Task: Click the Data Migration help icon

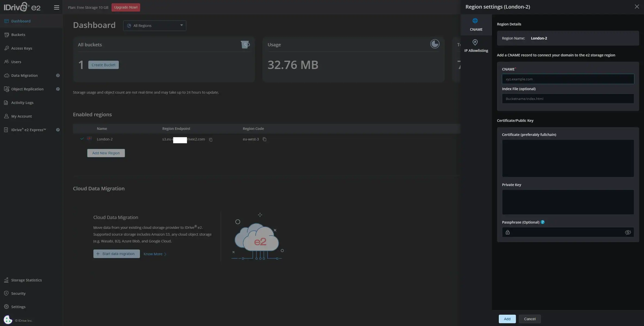Action: point(58,76)
